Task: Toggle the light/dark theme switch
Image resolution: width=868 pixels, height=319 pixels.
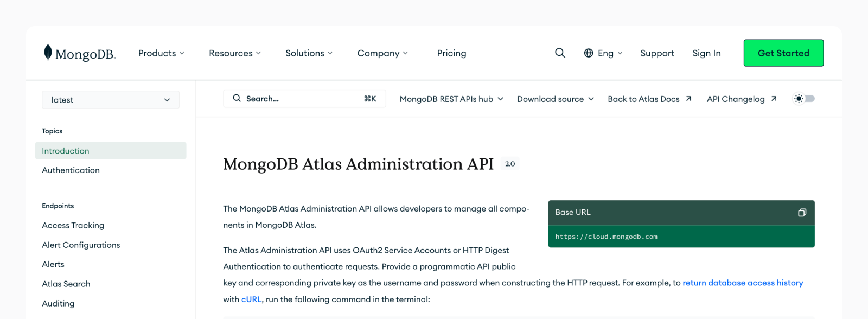Action: [805, 99]
